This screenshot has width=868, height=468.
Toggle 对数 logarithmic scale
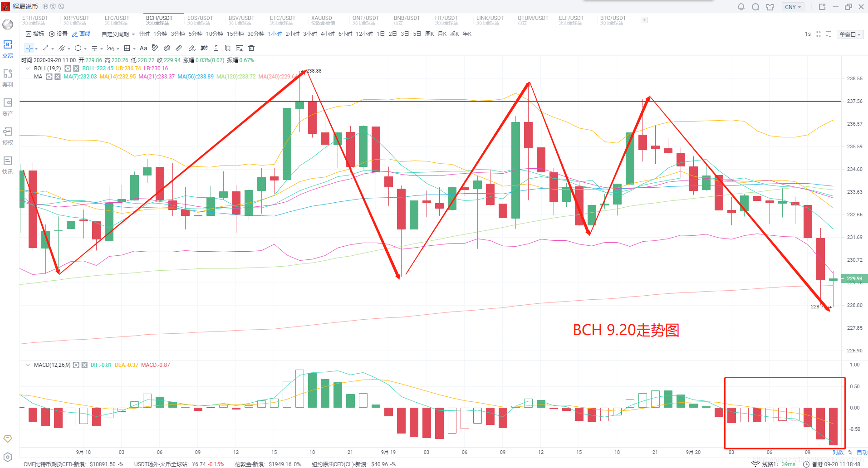tap(838, 453)
